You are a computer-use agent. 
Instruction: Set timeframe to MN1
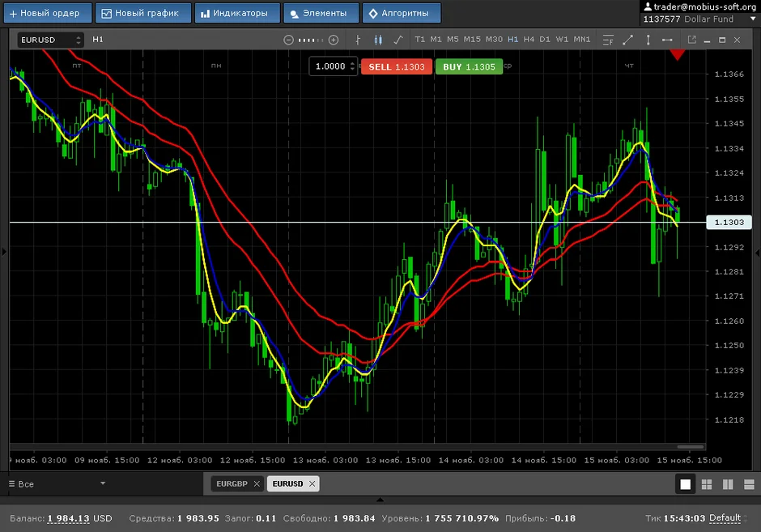(581, 40)
